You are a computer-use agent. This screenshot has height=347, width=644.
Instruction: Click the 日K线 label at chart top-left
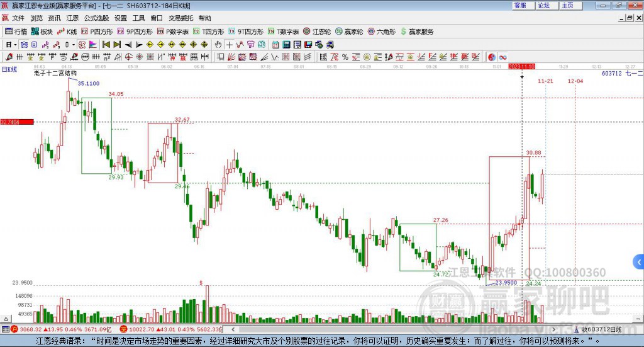9,69
